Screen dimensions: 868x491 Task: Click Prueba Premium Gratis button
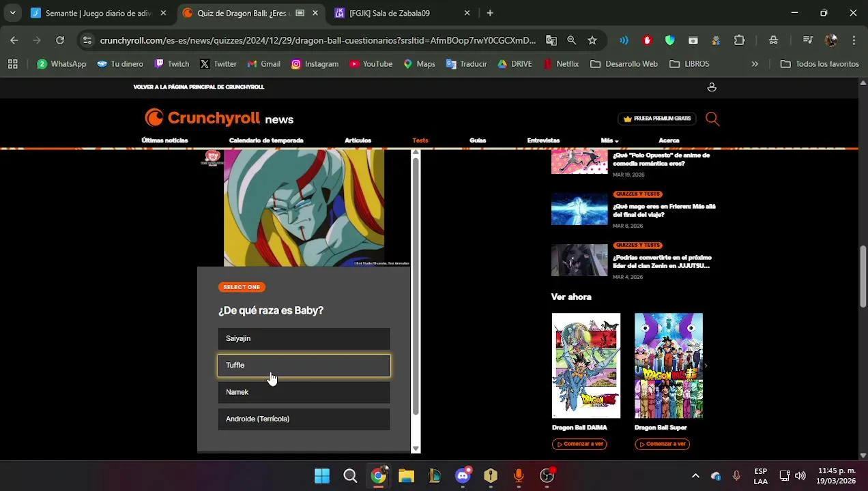pos(656,119)
